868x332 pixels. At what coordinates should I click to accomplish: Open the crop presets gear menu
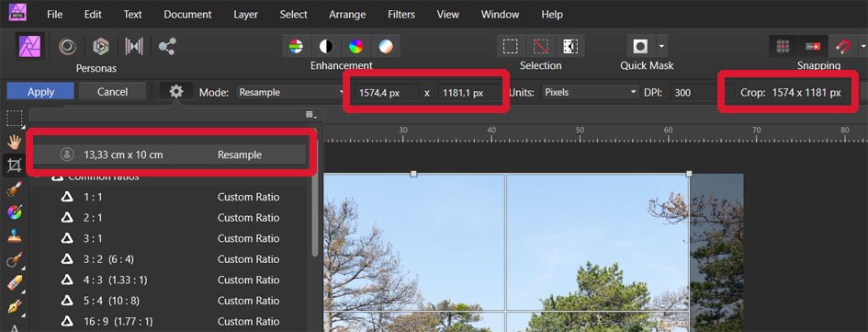[176, 91]
